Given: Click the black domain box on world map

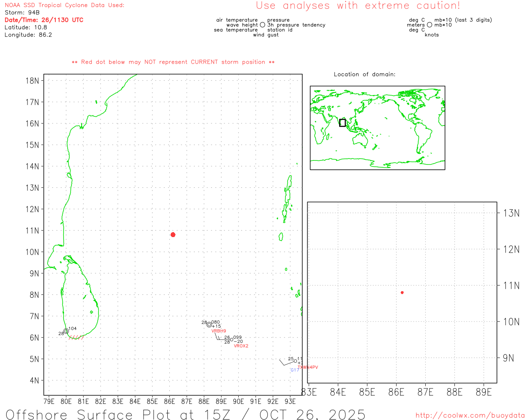Looking at the screenshot, I should (342, 123).
